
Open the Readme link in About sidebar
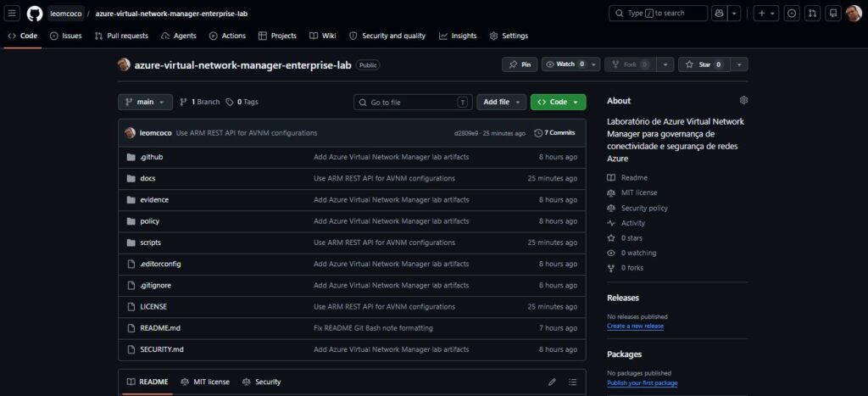pos(627,178)
